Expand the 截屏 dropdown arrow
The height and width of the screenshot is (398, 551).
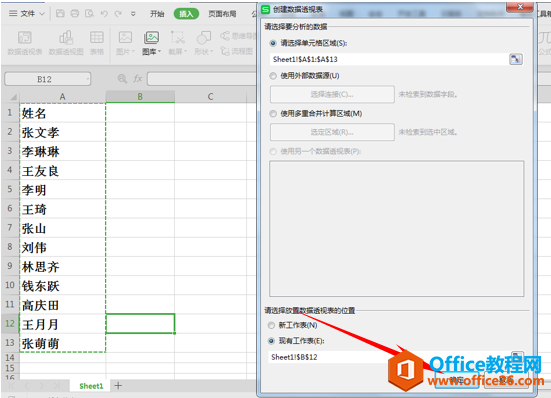pyautogui.click(x=185, y=52)
